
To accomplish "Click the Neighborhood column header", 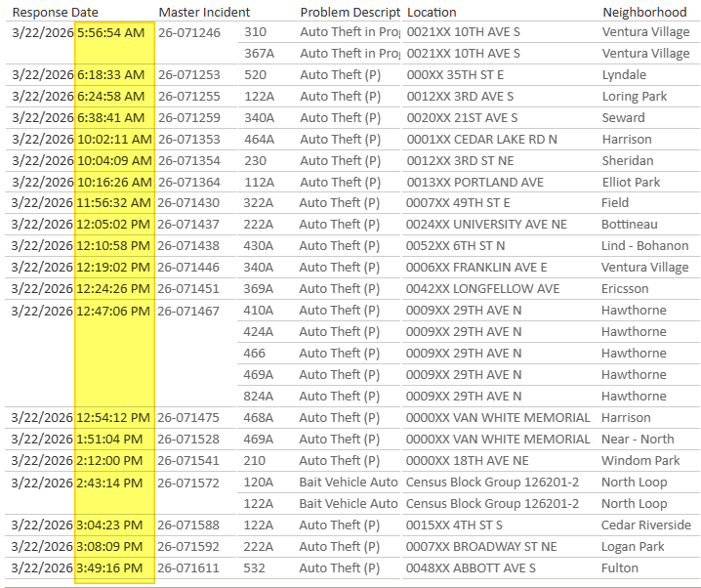I will click(644, 12).
